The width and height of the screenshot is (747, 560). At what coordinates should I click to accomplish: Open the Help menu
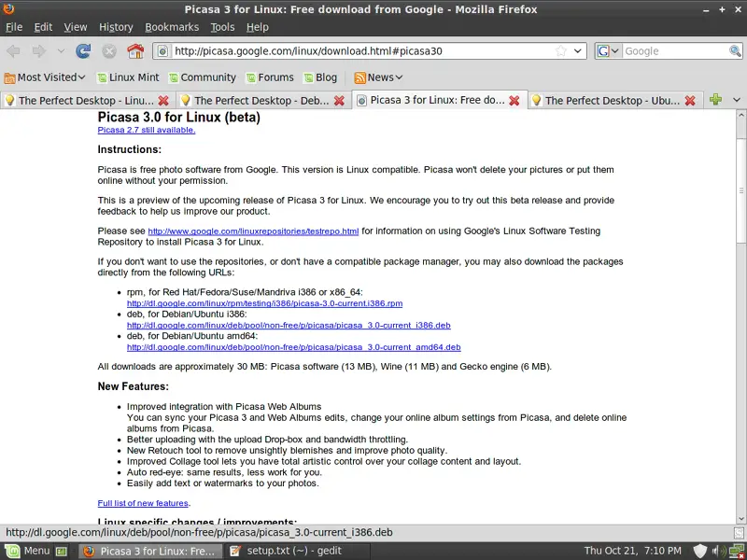258,27
